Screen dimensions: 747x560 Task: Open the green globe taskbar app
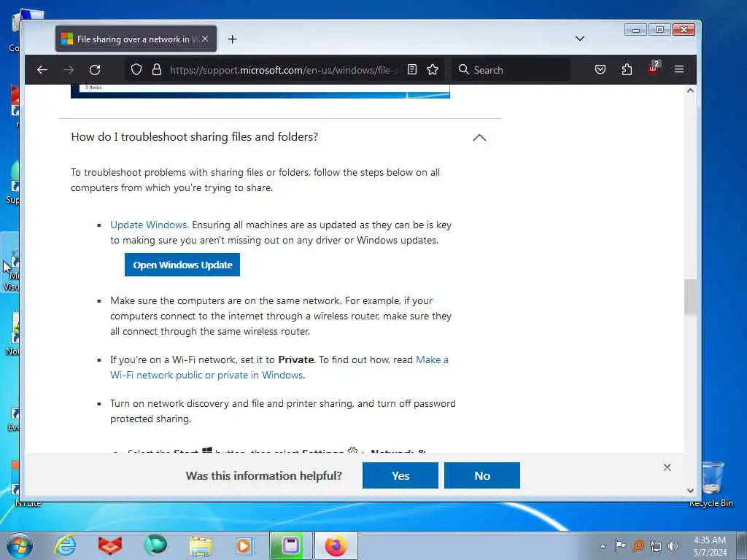(x=155, y=545)
